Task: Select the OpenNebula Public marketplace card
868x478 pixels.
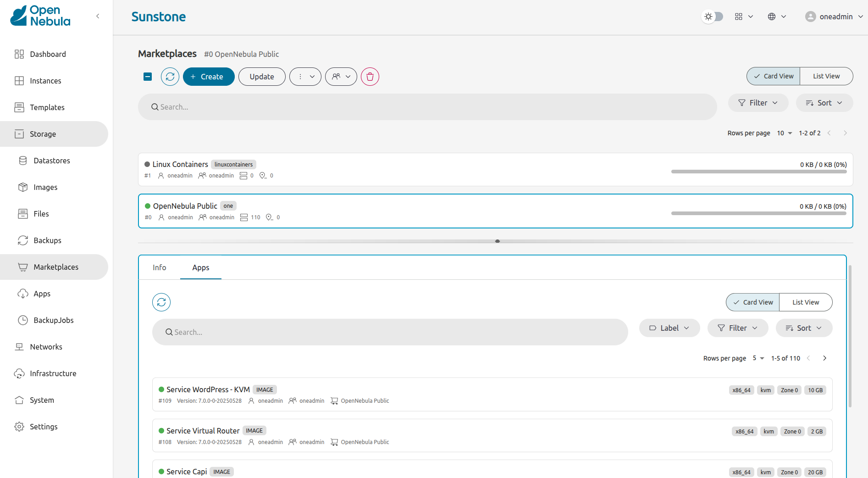Action: tap(495, 211)
